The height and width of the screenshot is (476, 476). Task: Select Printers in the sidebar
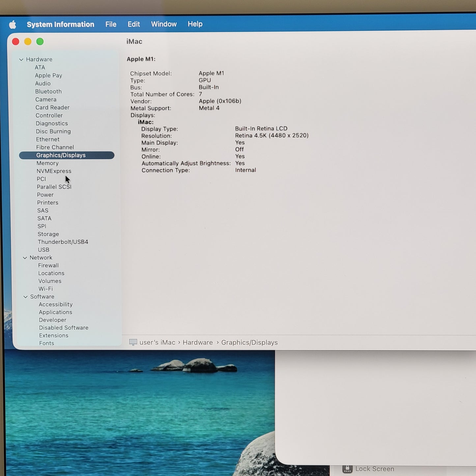(47, 203)
